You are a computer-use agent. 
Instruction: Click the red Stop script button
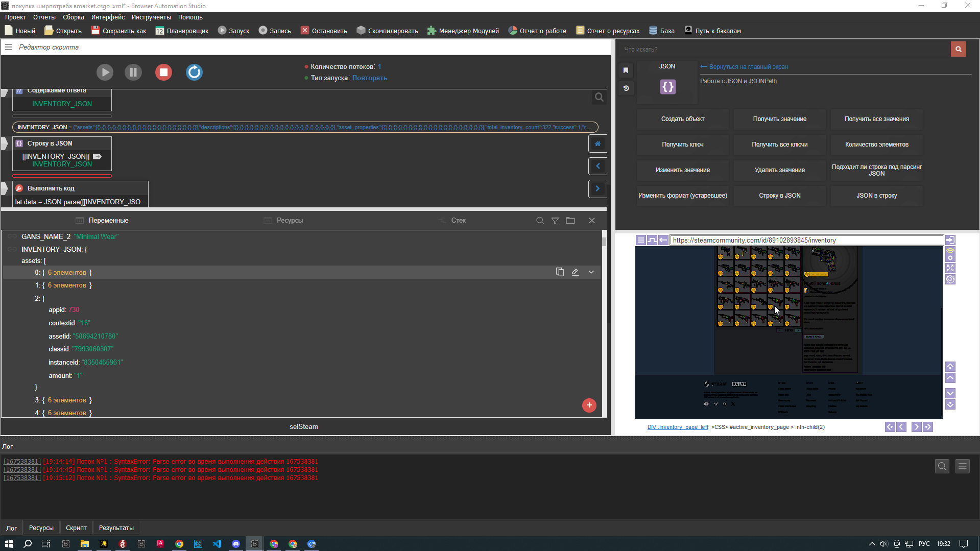tap(163, 73)
